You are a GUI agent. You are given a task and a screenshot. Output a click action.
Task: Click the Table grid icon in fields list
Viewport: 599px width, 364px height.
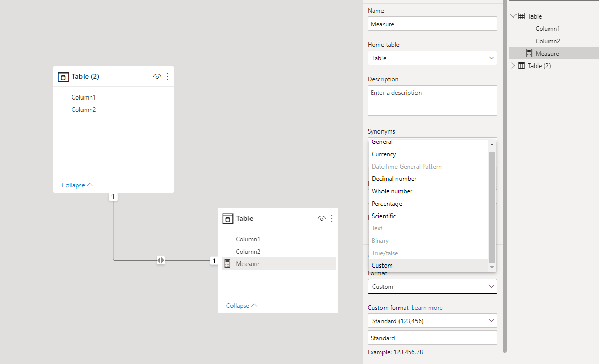click(x=521, y=16)
